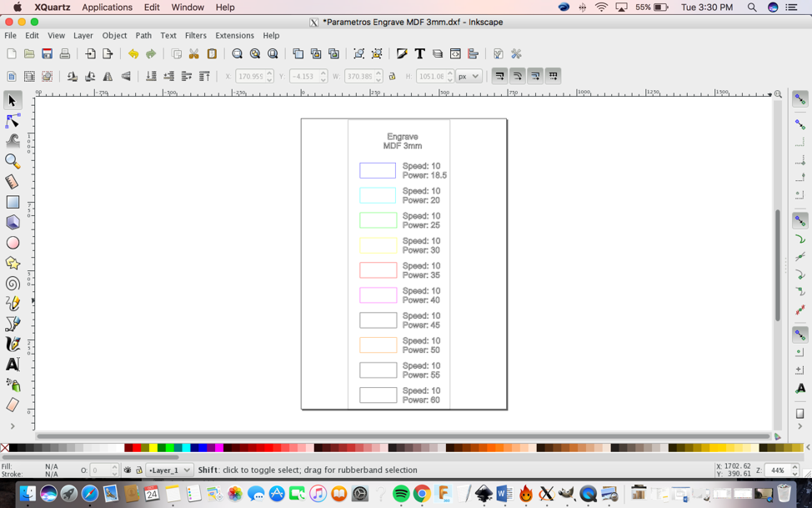Click the Export icon
The image size is (812, 508).
pos(108,54)
